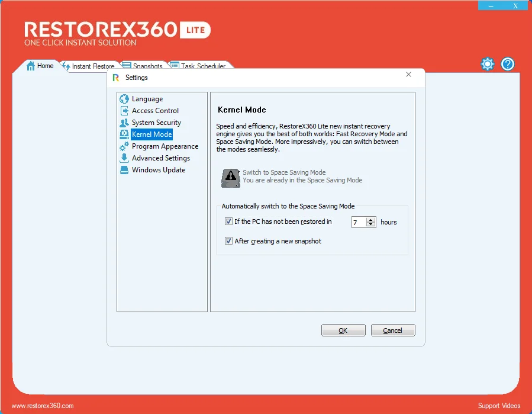Click the System Security users icon

(x=124, y=123)
